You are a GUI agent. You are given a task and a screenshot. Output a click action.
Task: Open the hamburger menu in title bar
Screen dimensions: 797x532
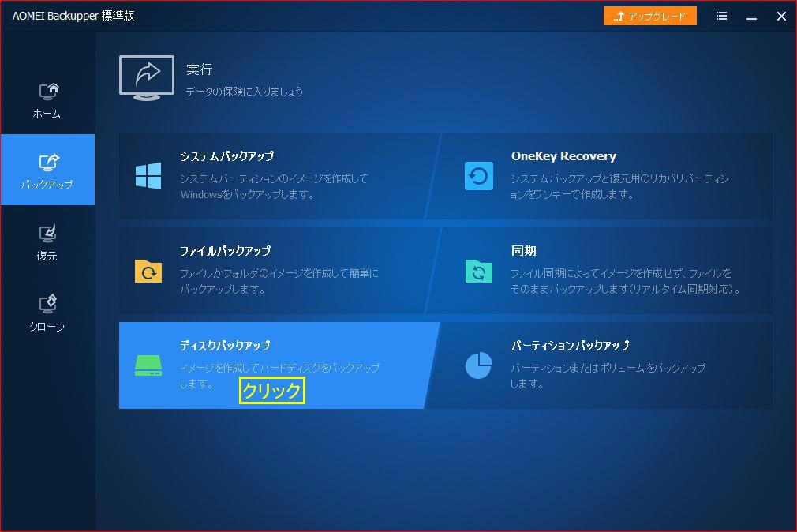click(721, 17)
